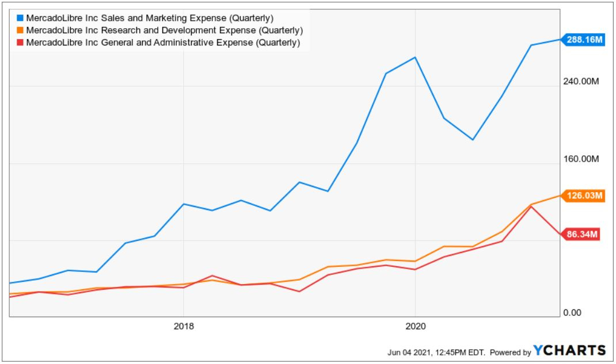The height and width of the screenshot is (364, 616).
Task: Click the 240.00M y-axis label
Action: (x=581, y=81)
